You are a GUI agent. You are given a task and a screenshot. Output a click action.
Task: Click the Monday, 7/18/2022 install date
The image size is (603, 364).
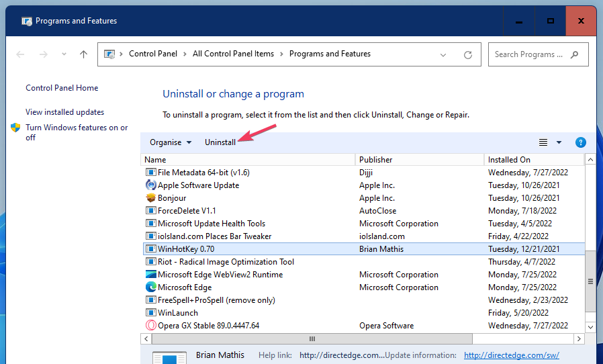[x=522, y=210]
